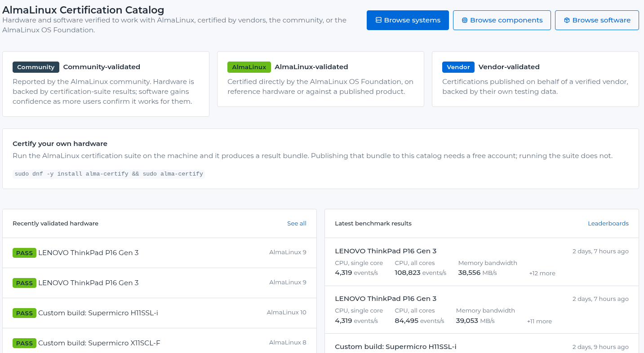Open Custom build: Supermicro H11SSL-i hardware entry

click(160, 313)
